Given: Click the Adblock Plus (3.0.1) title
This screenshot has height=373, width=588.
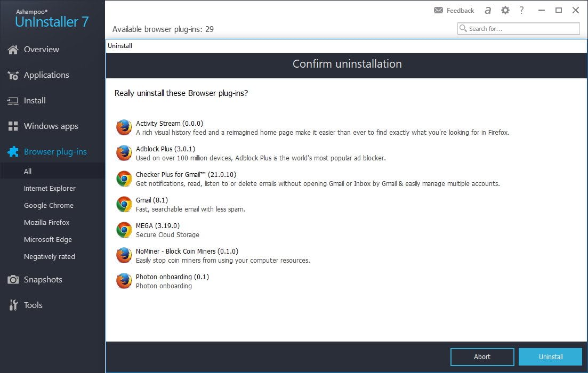Looking at the screenshot, I should click(x=165, y=149).
